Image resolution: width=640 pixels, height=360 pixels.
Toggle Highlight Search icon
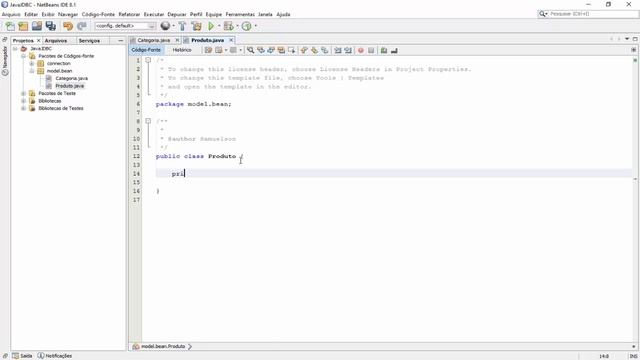click(281, 50)
